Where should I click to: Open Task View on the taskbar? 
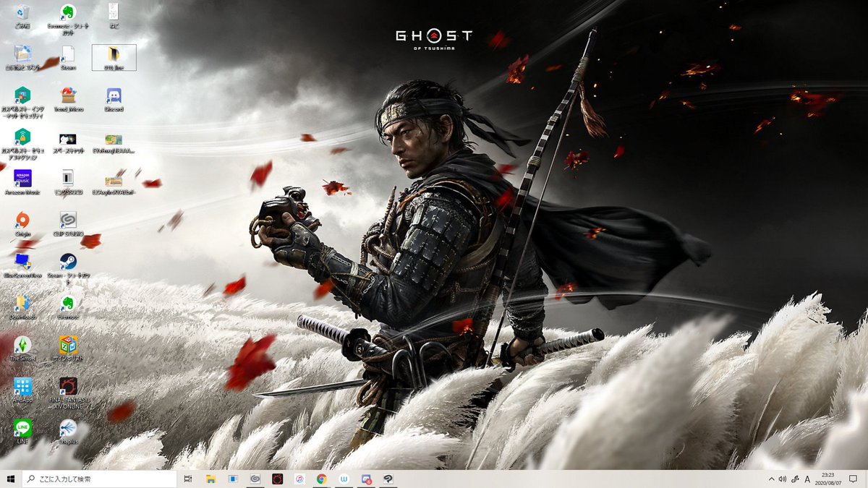[x=188, y=479]
